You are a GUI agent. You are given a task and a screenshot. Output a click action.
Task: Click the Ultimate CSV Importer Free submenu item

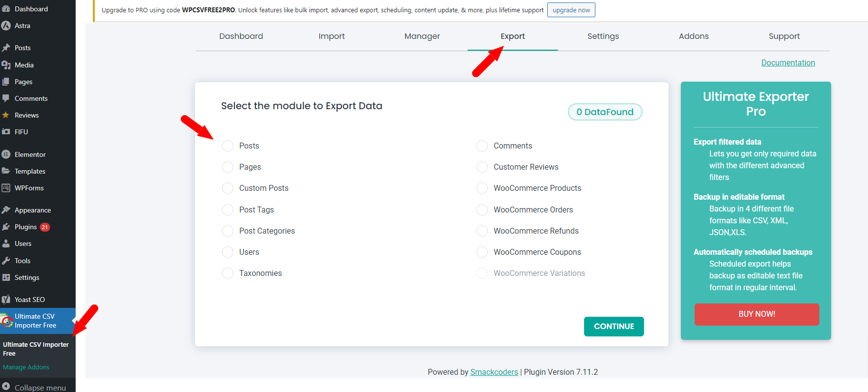(36, 349)
